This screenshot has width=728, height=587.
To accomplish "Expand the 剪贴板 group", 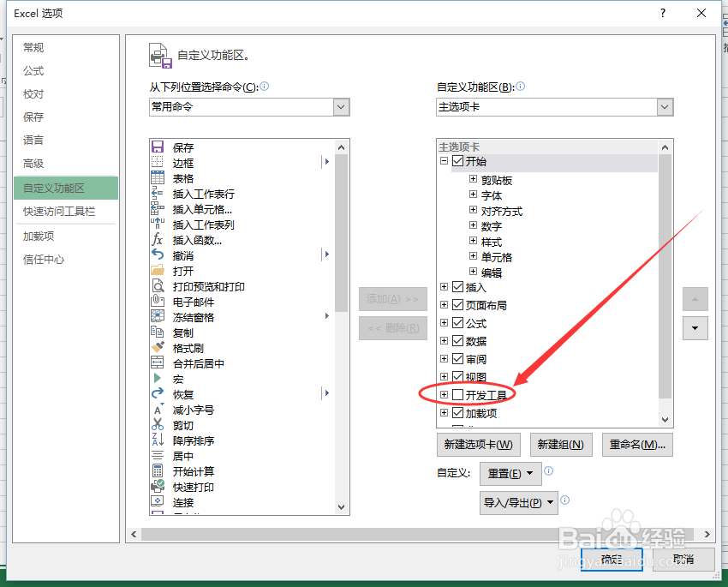I will (x=473, y=179).
